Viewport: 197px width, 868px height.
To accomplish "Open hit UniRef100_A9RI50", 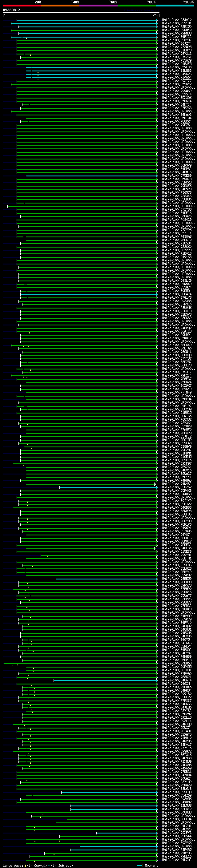I will coord(177,26).
